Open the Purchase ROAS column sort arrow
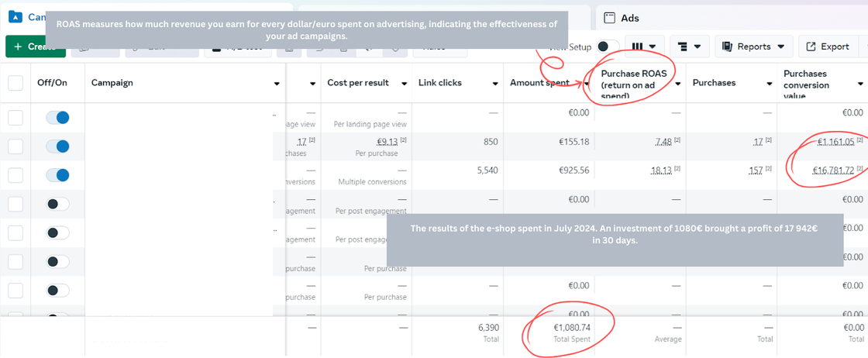This screenshot has height=358, width=868. 679,84
